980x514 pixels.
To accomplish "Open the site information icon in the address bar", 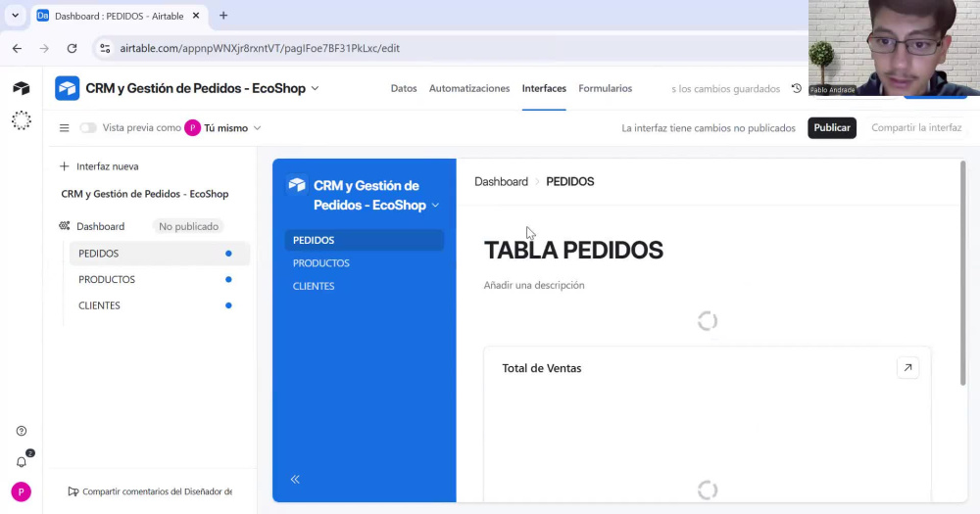I will (105, 48).
